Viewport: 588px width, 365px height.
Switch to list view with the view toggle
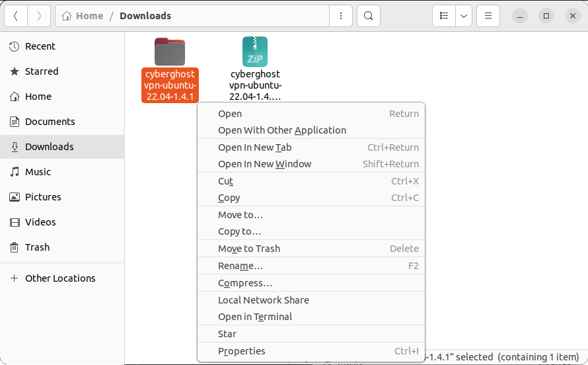tap(444, 16)
